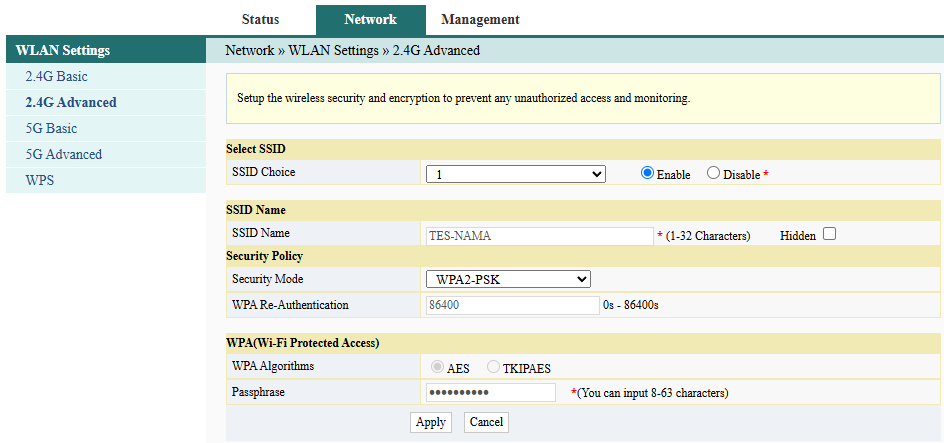Select the TKIPAES algorithm option
The image size is (944, 443).
click(493, 367)
